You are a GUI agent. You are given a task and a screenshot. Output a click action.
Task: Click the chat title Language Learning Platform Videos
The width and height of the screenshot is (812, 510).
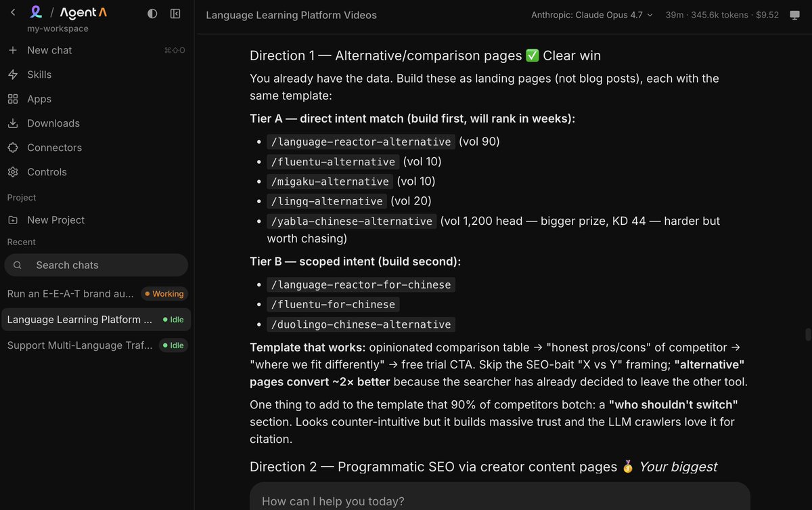(x=291, y=15)
